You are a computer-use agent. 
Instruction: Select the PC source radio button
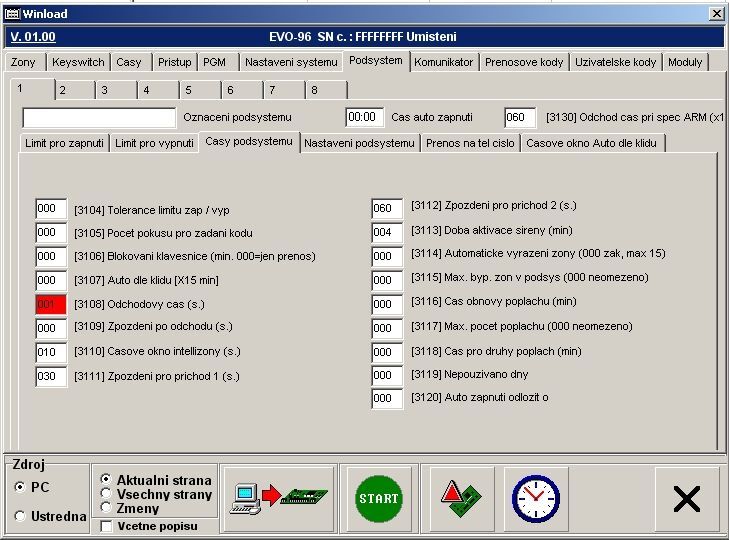[x=20, y=487]
